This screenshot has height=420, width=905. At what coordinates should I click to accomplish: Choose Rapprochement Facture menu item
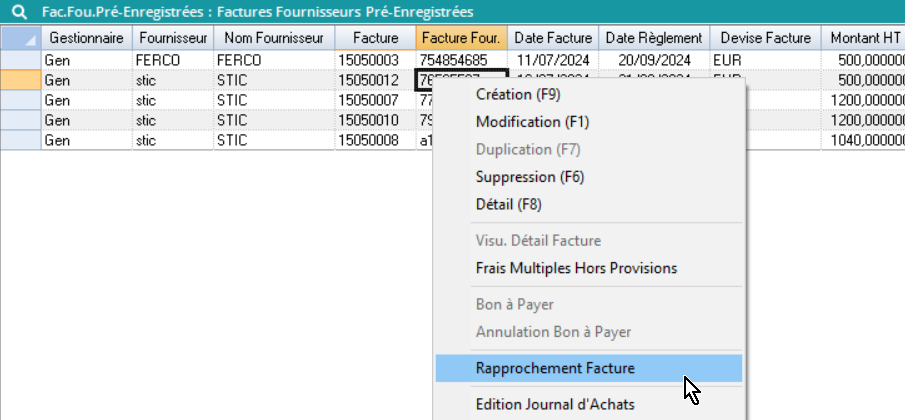(x=555, y=368)
